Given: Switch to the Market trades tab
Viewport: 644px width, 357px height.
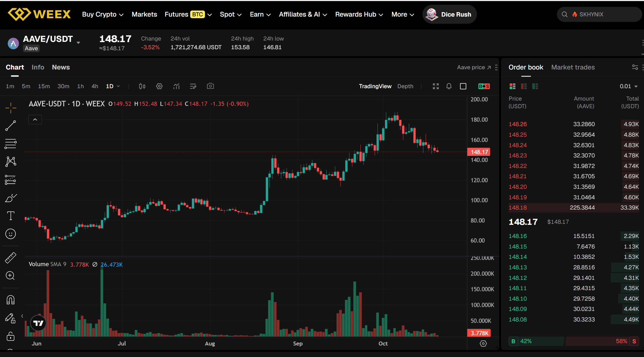Looking at the screenshot, I should [x=573, y=67].
